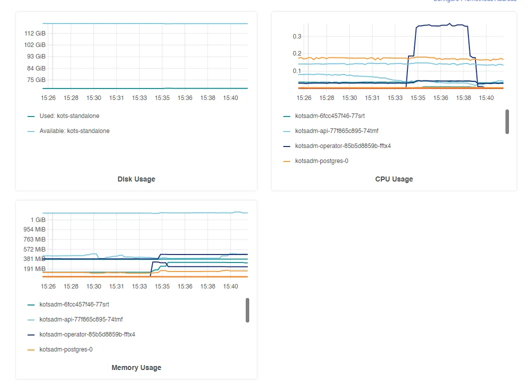Click the orange kotsadm-postgres-0 swatch in CPU legend
Image resolution: width=532 pixels, height=392 pixels.
[287, 161]
